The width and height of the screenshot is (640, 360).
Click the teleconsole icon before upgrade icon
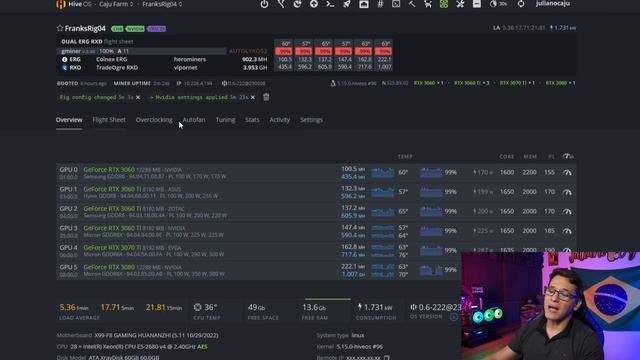tap(297, 4)
